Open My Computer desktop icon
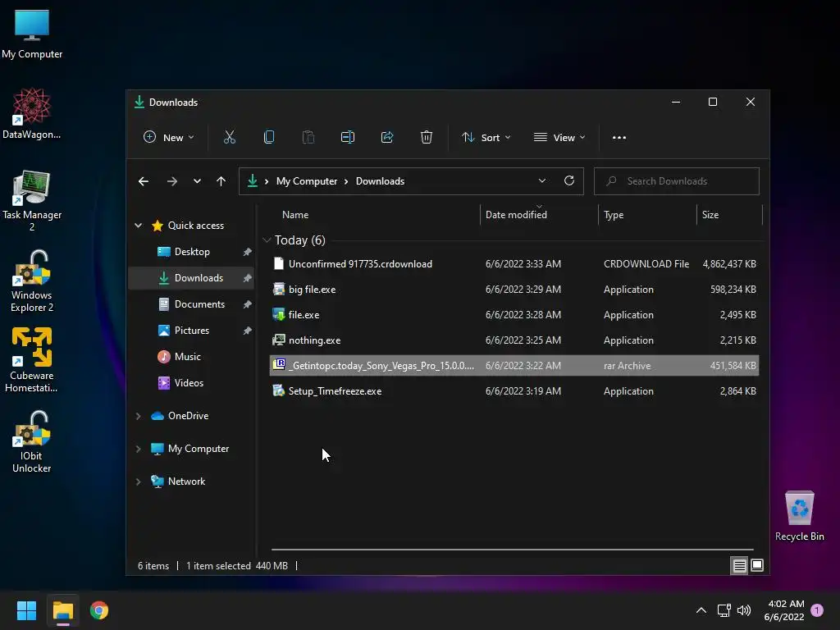Image resolution: width=840 pixels, height=630 pixels. point(32,34)
